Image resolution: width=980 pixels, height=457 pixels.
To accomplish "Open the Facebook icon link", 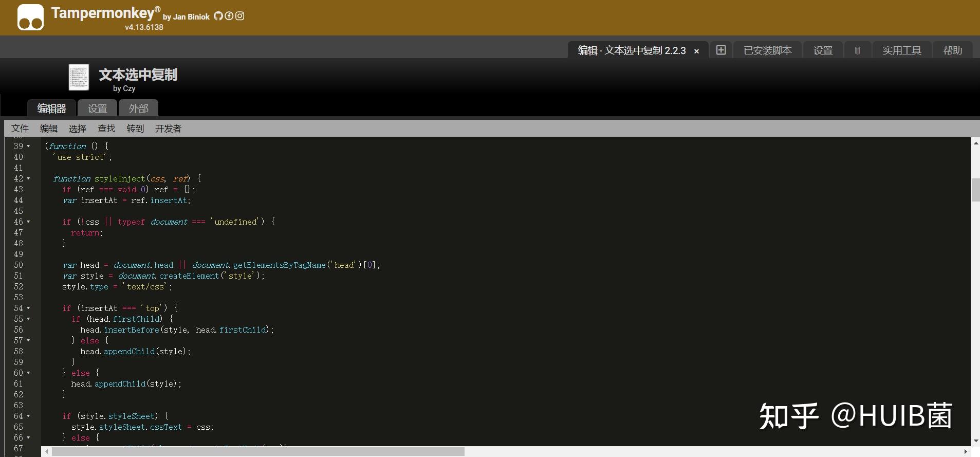I will point(229,16).
